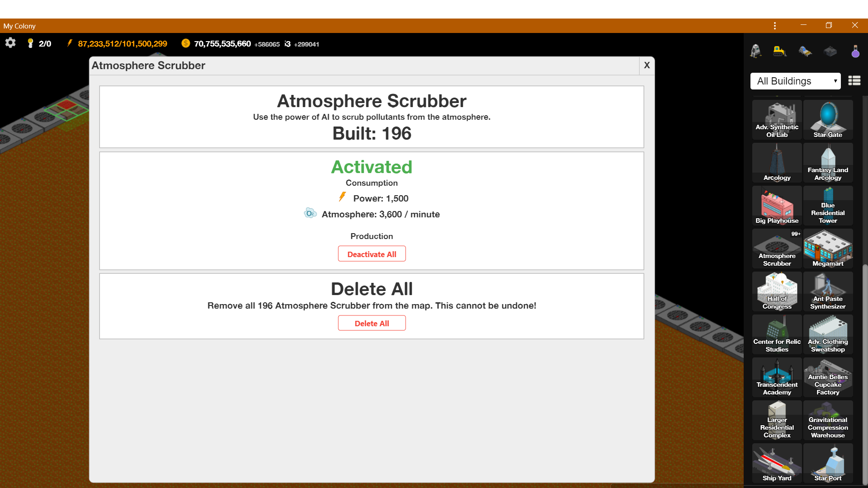Choose Fantasy Land Arcology building
This screenshot has width=868, height=488.
pyautogui.click(x=828, y=163)
